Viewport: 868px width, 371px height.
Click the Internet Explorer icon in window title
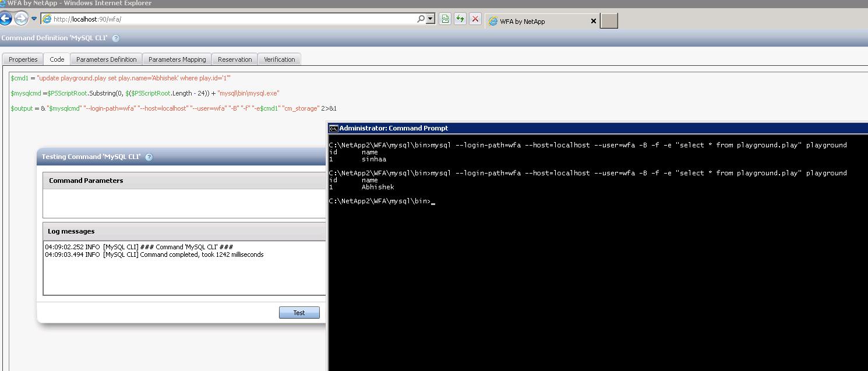[x=3, y=3]
